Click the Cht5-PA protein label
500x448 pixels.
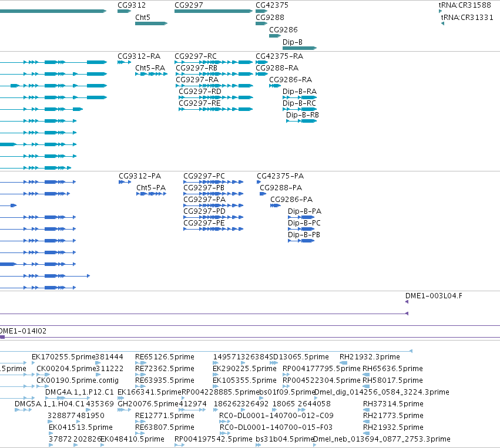151,188
